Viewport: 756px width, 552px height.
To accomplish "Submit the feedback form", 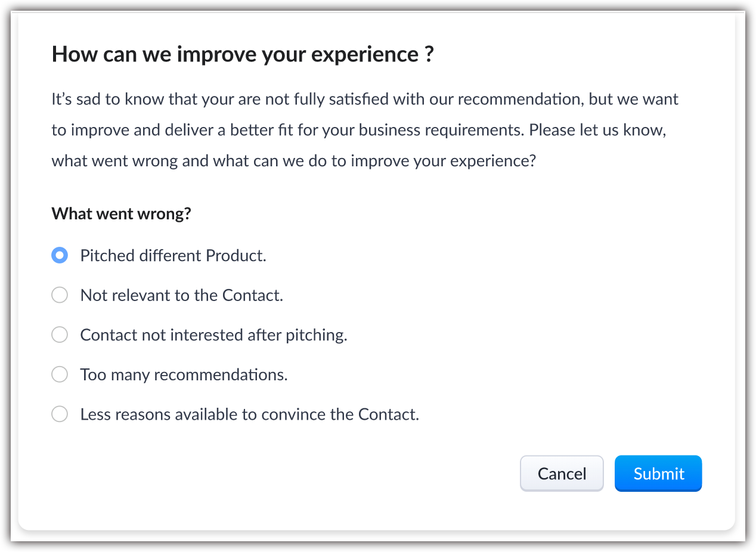I will pos(658,474).
